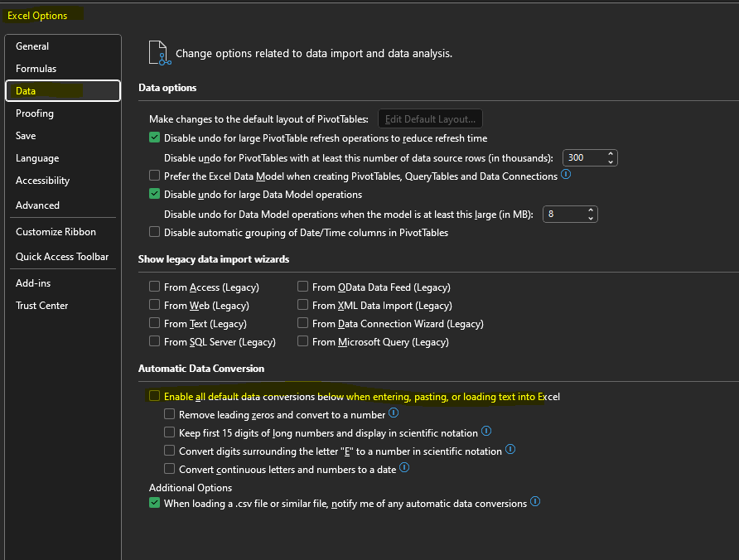Click the Data Model size MB field
This screenshot has height=560, width=739.
(564, 214)
